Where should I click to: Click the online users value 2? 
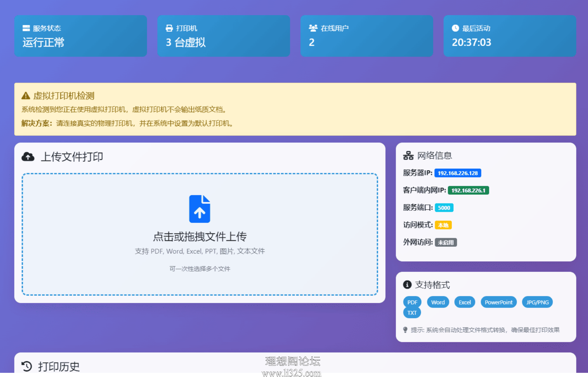pyautogui.click(x=312, y=42)
